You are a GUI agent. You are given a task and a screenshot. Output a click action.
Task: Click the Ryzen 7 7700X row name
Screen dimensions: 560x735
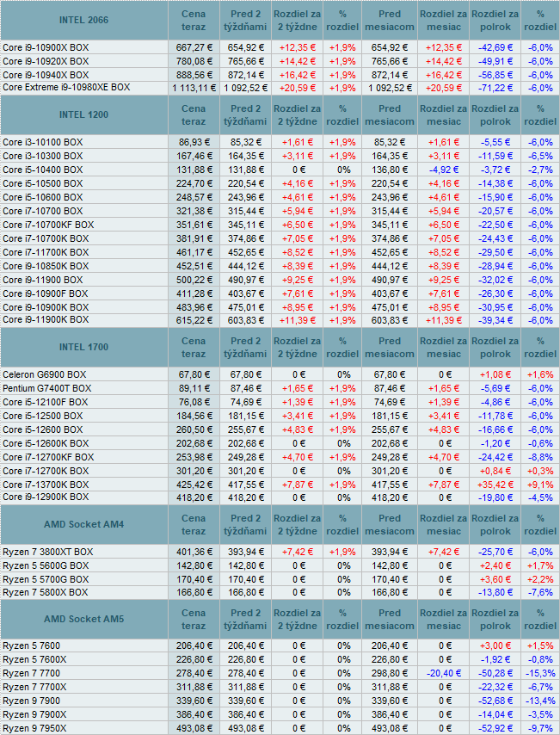coord(34,687)
